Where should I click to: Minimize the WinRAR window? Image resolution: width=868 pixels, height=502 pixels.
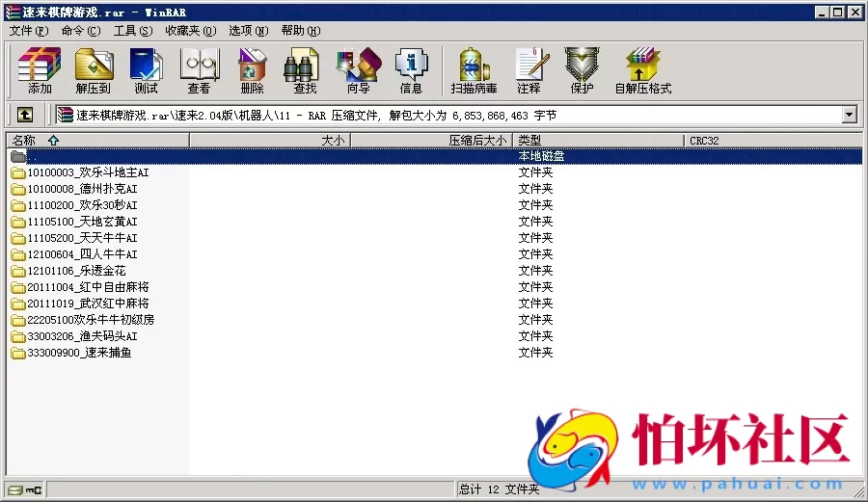coord(822,12)
